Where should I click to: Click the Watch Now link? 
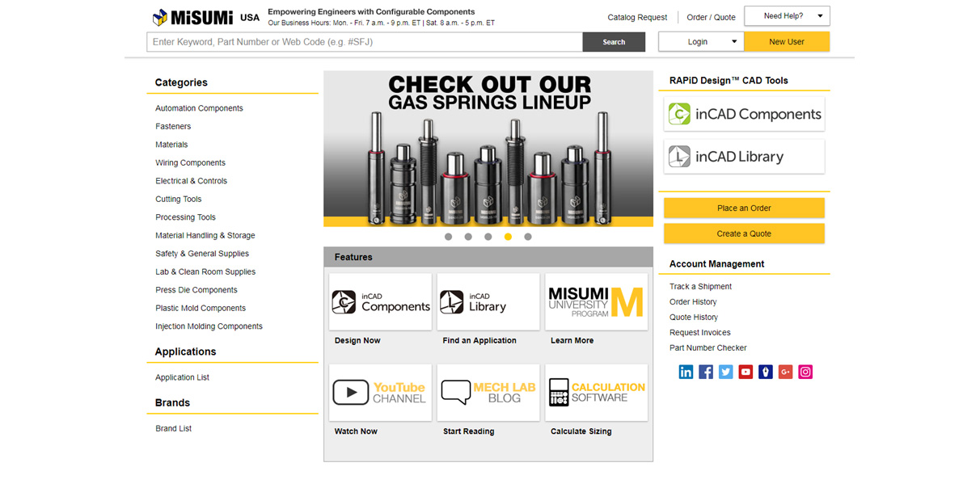pyautogui.click(x=356, y=431)
